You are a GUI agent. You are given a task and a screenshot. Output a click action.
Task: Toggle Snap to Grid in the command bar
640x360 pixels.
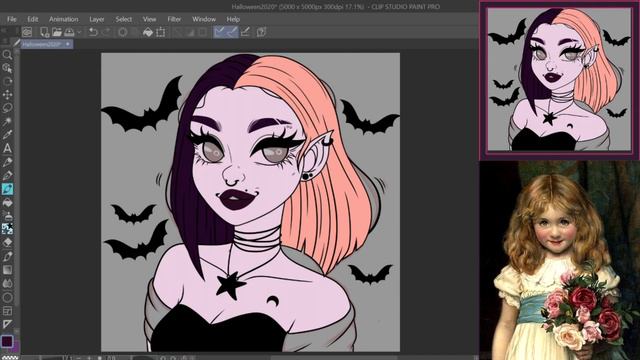pos(245,32)
